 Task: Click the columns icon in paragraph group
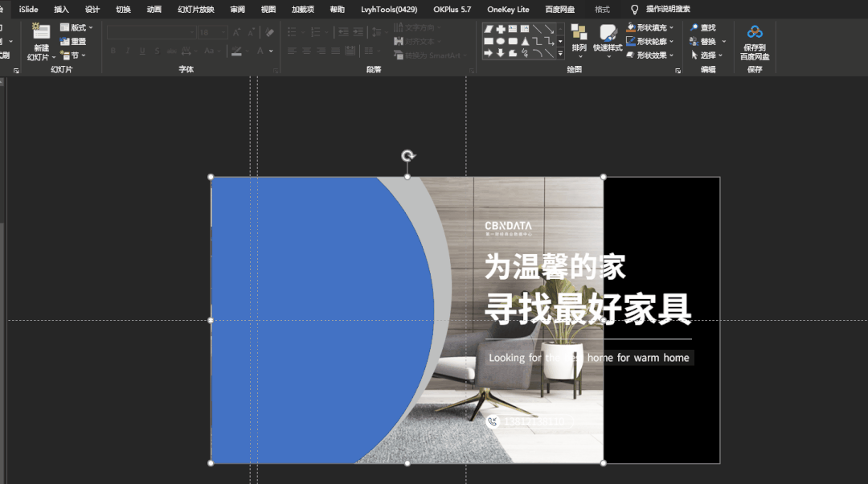point(369,51)
